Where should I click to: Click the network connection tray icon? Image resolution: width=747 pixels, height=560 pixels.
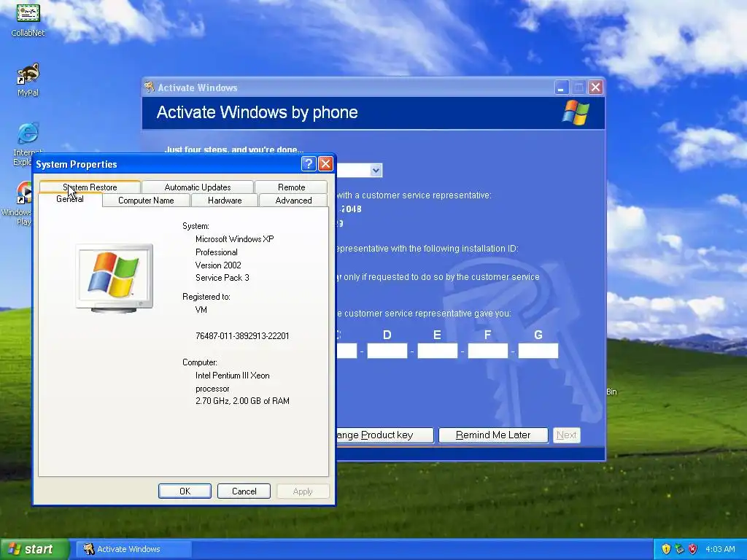pos(679,549)
